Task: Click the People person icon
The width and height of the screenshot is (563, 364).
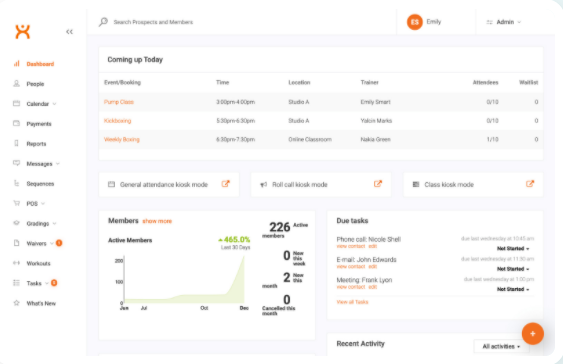Action: [x=17, y=84]
